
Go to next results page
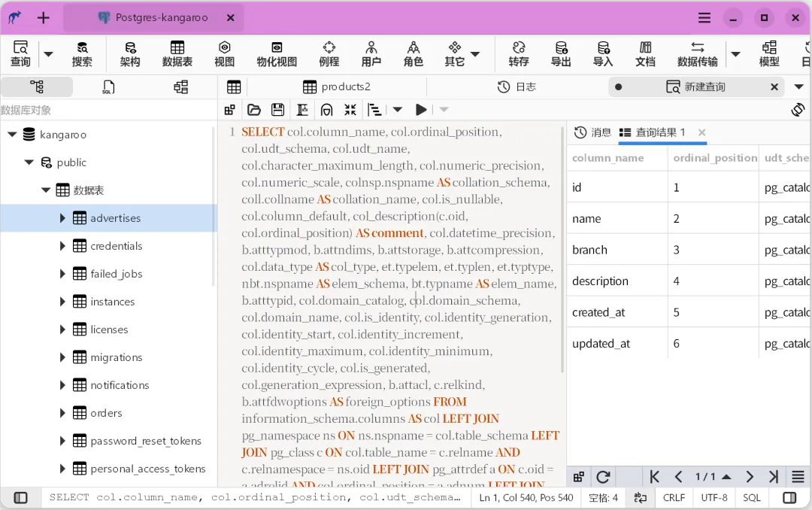750,477
